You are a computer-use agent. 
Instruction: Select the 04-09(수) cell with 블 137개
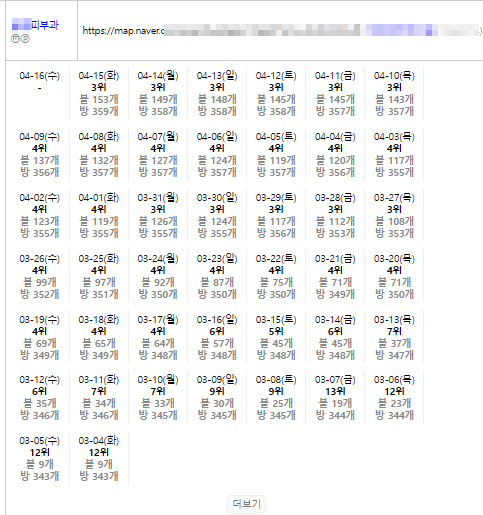pyautogui.click(x=40, y=154)
